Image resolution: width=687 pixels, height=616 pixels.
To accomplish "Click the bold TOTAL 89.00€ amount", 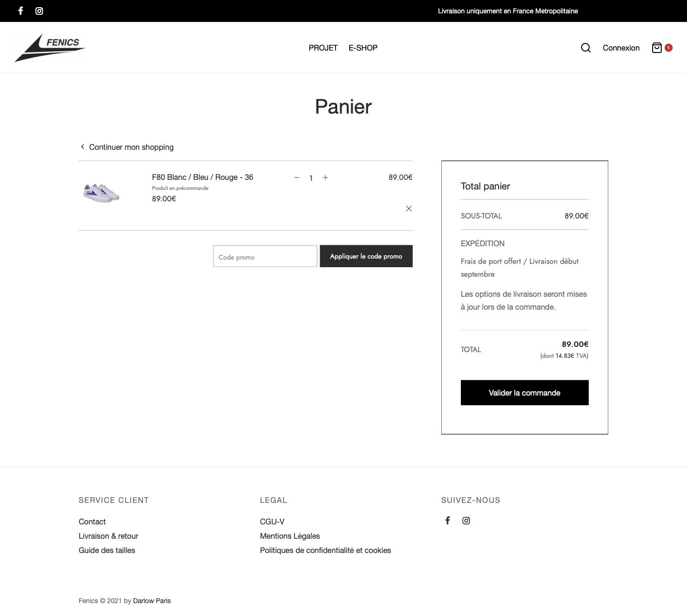I will pyautogui.click(x=575, y=344).
